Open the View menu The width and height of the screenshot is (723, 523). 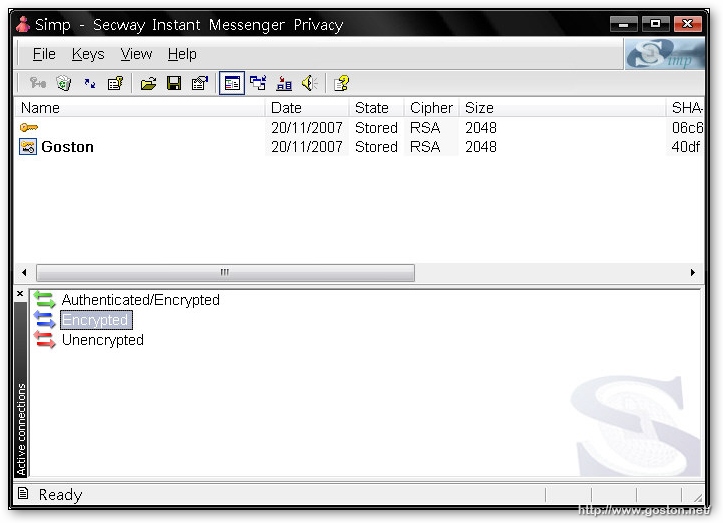[x=136, y=54]
